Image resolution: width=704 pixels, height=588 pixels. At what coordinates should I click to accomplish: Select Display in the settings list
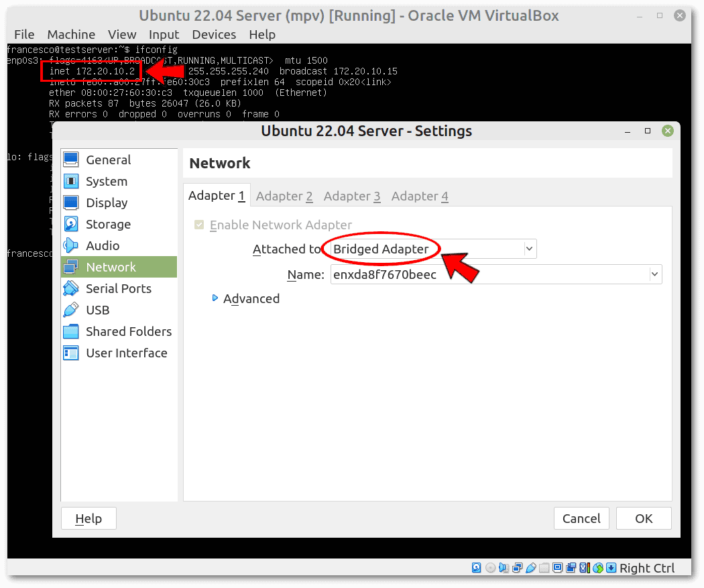pyautogui.click(x=119, y=202)
